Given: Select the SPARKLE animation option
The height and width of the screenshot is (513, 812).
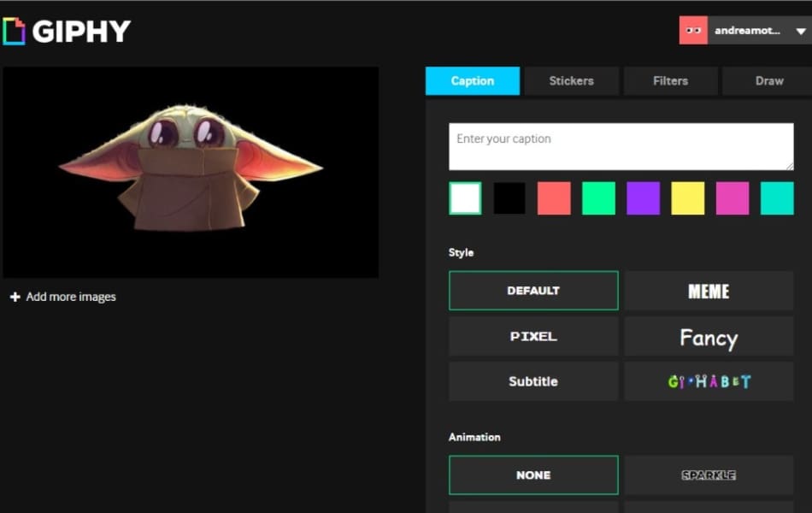Looking at the screenshot, I should point(709,475).
